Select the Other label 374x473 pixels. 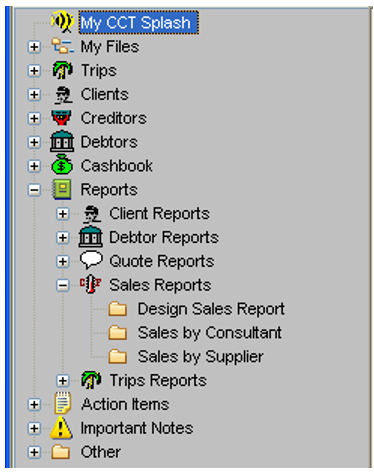101,452
